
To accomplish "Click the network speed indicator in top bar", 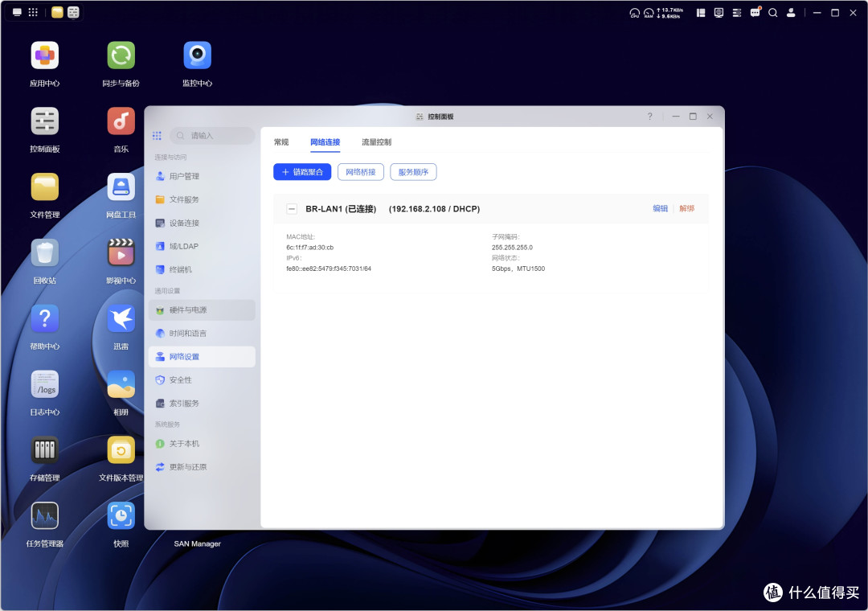I will pyautogui.click(x=670, y=13).
